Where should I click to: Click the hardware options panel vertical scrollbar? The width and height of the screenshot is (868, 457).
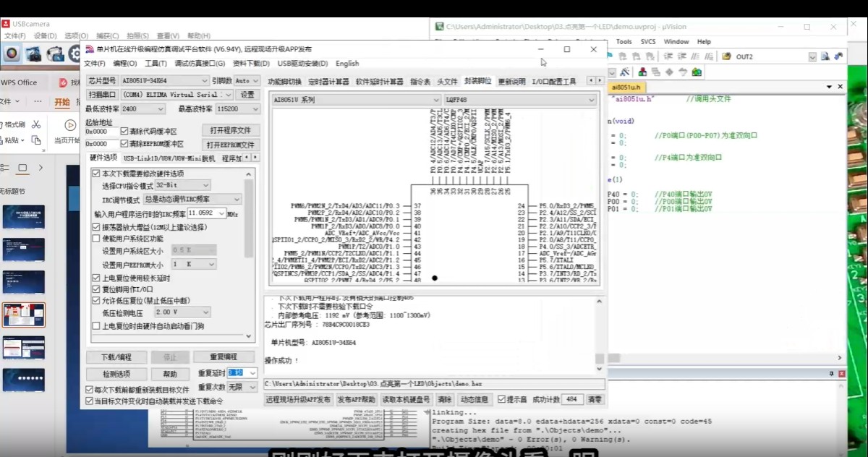coord(250,218)
